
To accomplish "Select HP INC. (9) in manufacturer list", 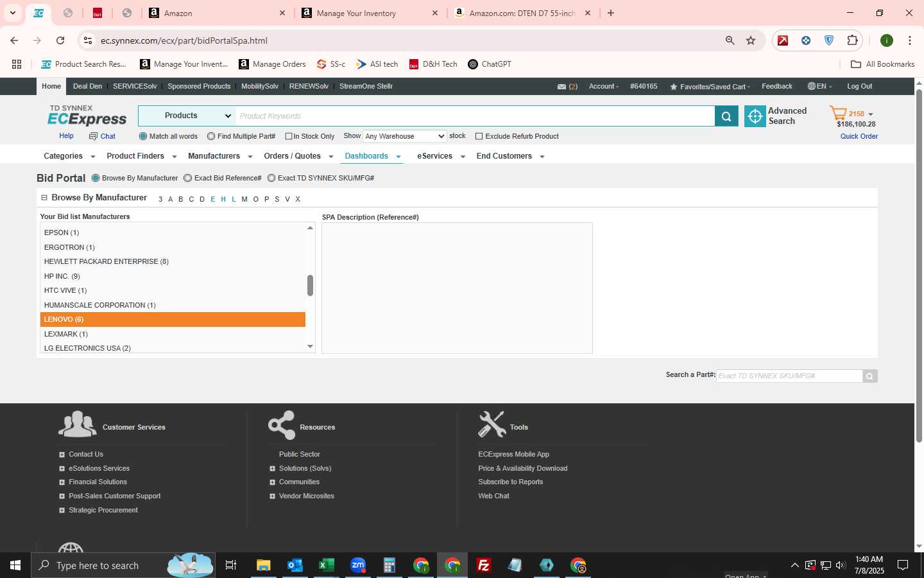I will (x=173, y=276).
